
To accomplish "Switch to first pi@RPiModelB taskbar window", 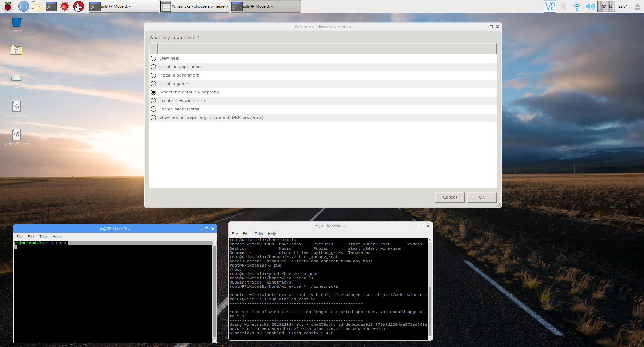I will click(x=124, y=6).
